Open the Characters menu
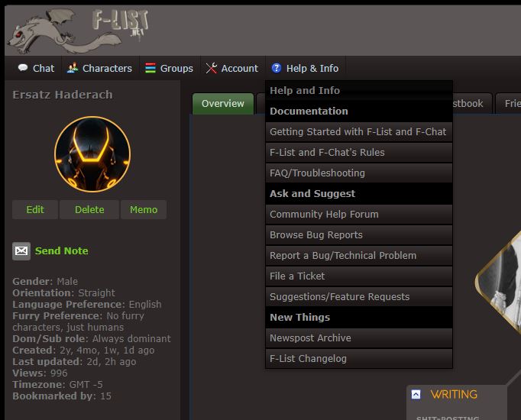 (99, 69)
